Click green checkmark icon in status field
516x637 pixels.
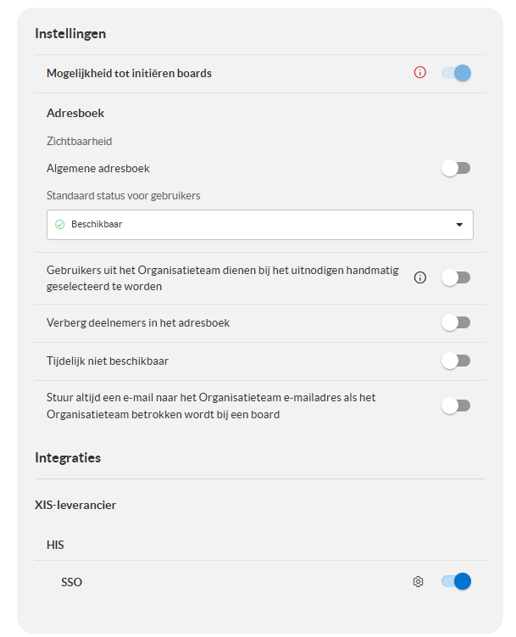[x=60, y=224]
